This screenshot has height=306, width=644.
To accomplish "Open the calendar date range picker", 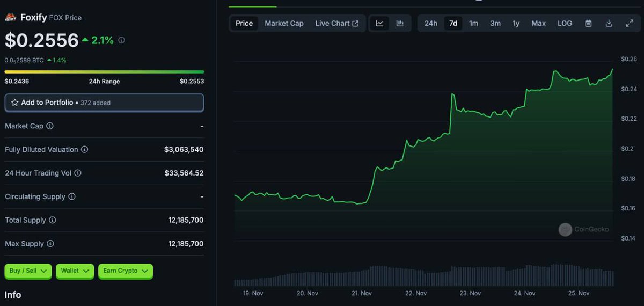I will (x=588, y=24).
